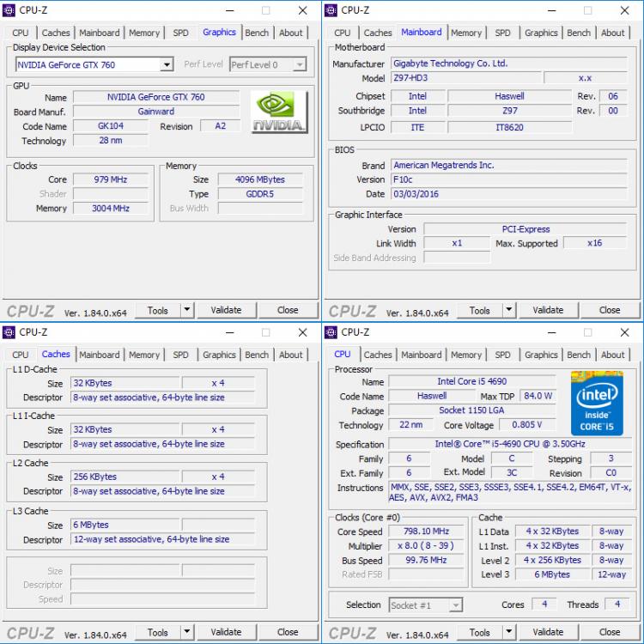644x644 pixels.
Task: Open the Perf Level dropdown
Action: [268, 64]
